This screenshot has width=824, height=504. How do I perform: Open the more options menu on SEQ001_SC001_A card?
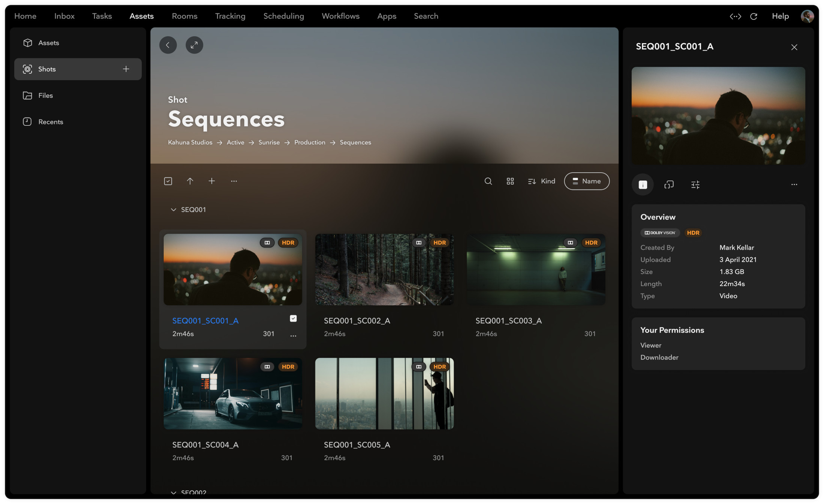293,336
